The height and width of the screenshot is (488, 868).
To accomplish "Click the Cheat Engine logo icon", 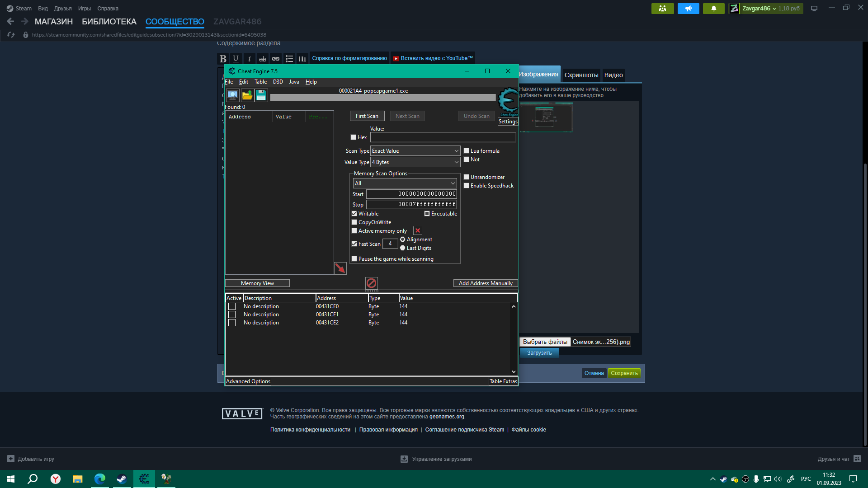I will coord(508,100).
